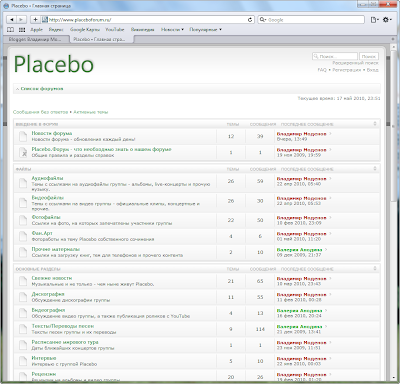This screenshot has height=384, width=400.
Task: Open the YouTube bookmark
Action: tap(115, 30)
